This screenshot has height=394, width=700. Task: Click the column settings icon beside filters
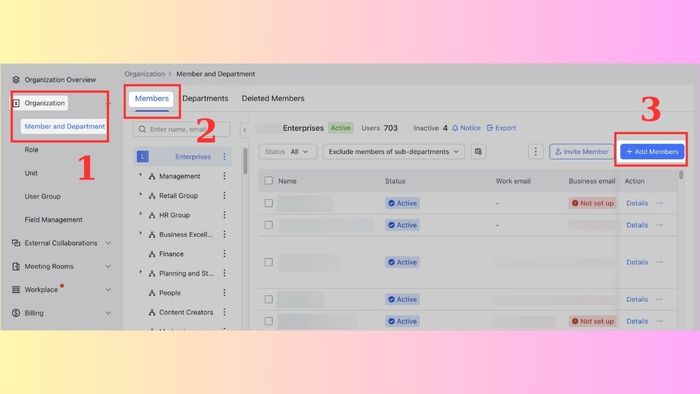pyautogui.click(x=478, y=152)
